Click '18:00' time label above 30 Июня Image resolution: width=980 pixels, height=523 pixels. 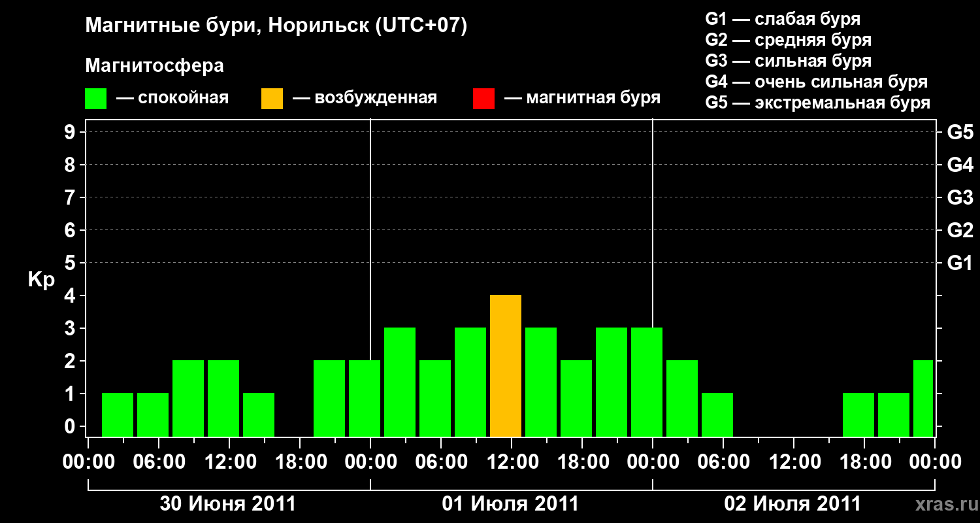pyautogui.click(x=300, y=462)
